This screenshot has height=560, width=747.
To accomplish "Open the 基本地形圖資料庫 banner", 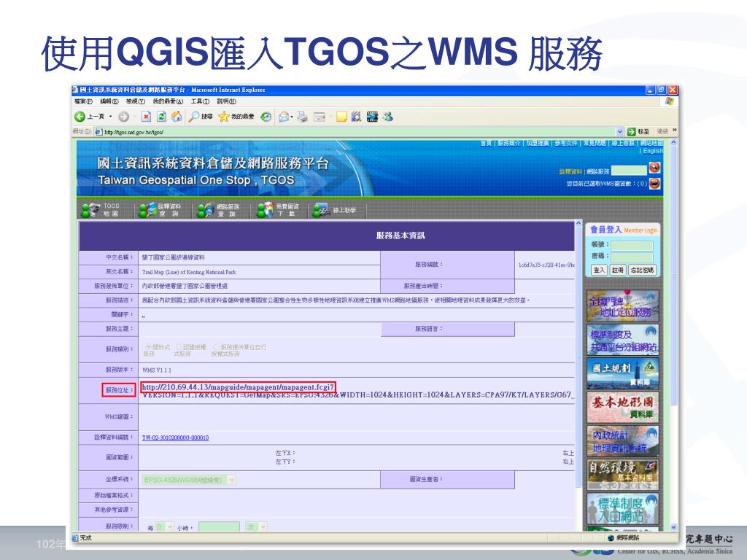I will click(623, 407).
